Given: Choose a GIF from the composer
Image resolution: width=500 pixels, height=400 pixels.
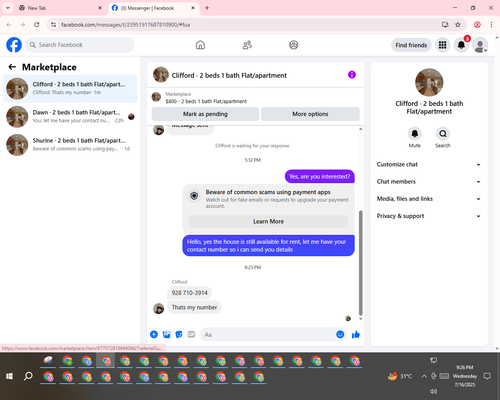Looking at the screenshot, I should 191,334.
